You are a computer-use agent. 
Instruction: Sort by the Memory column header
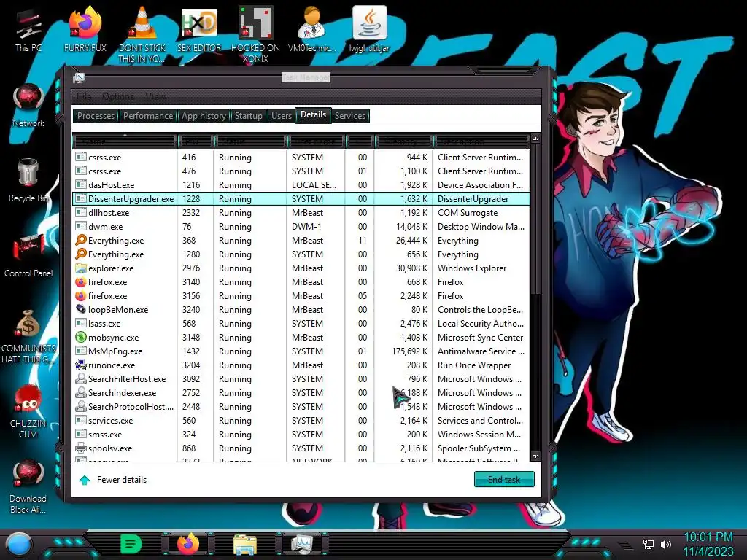(x=403, y=141)
